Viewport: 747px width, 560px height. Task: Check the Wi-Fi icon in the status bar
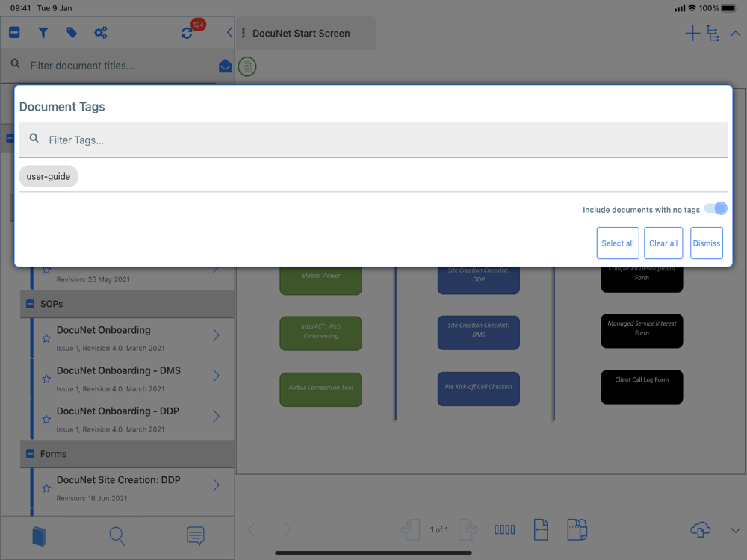(692, 8)
